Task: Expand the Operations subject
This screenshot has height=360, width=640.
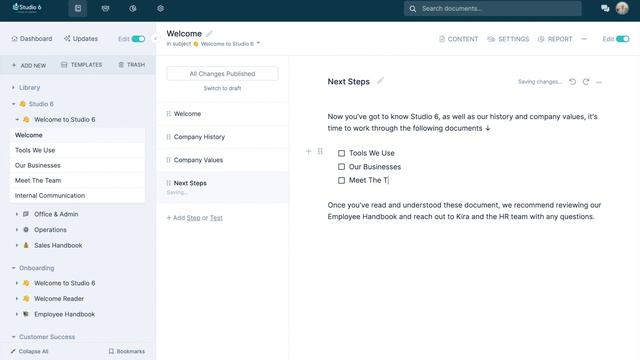Action: (17, 230)
